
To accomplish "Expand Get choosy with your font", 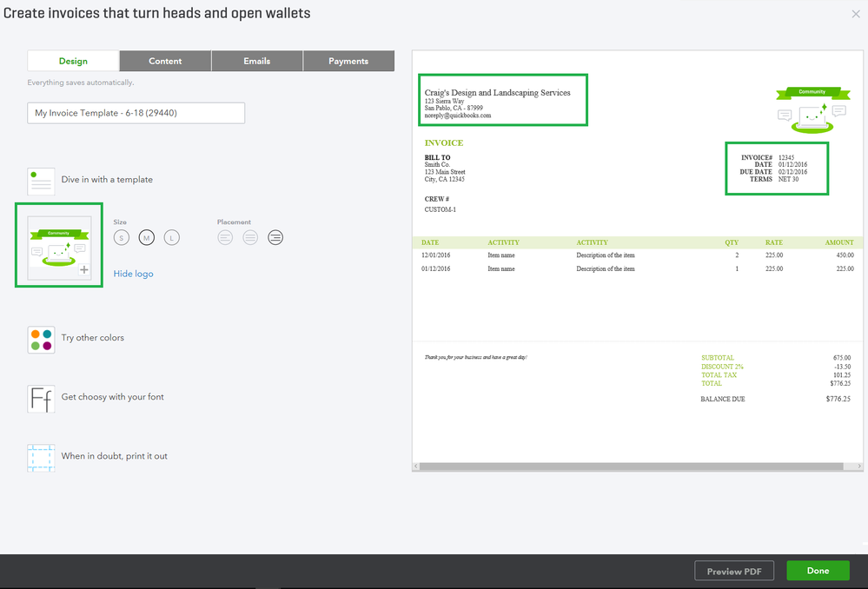I will click(113, 397).
